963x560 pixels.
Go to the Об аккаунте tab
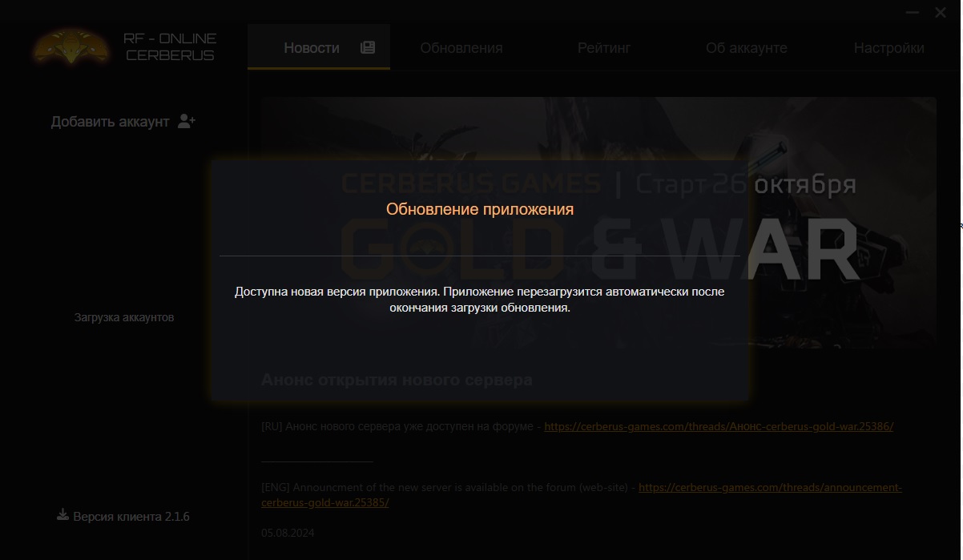pos(747,48)
